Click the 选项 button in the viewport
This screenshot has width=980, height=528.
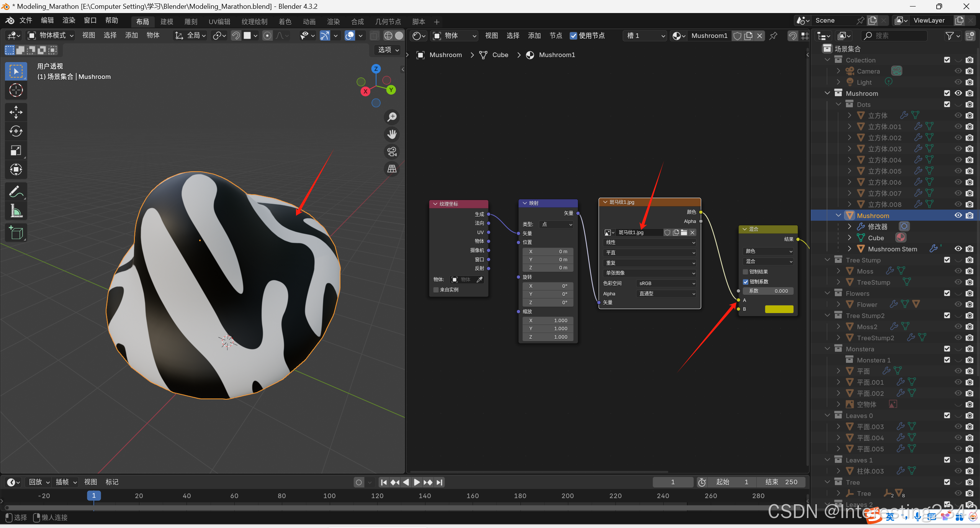(x=388, y=50)
